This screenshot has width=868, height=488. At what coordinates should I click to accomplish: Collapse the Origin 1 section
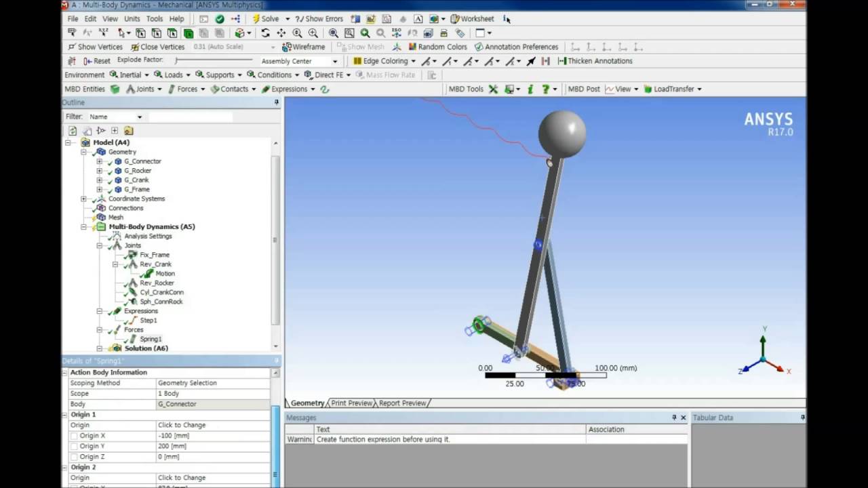tap(66, 414)
